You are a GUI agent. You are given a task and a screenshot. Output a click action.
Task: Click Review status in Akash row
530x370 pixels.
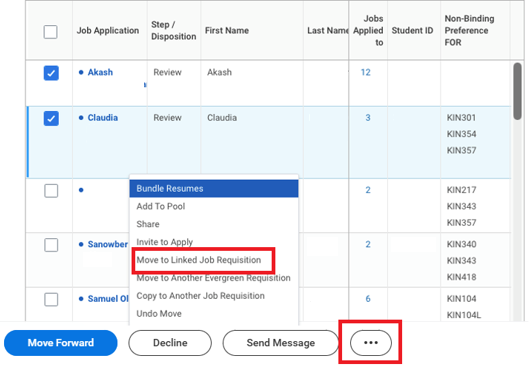(x=167, y=72)
